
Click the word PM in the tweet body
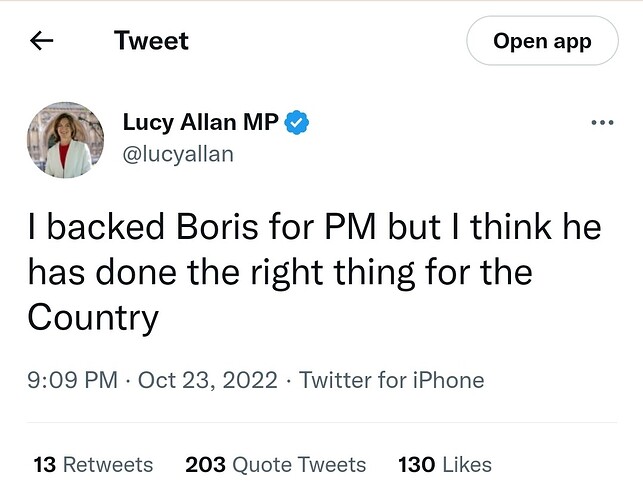coord(350,227)
